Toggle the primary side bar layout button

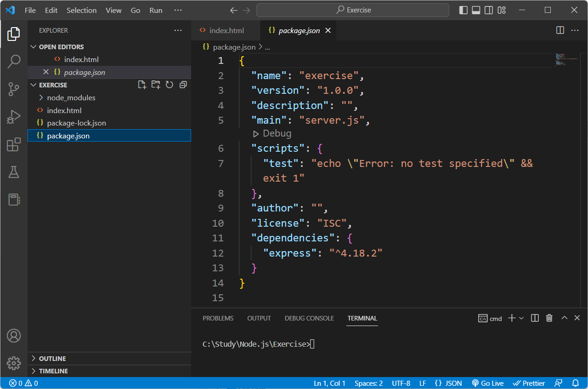click(464, 10)
